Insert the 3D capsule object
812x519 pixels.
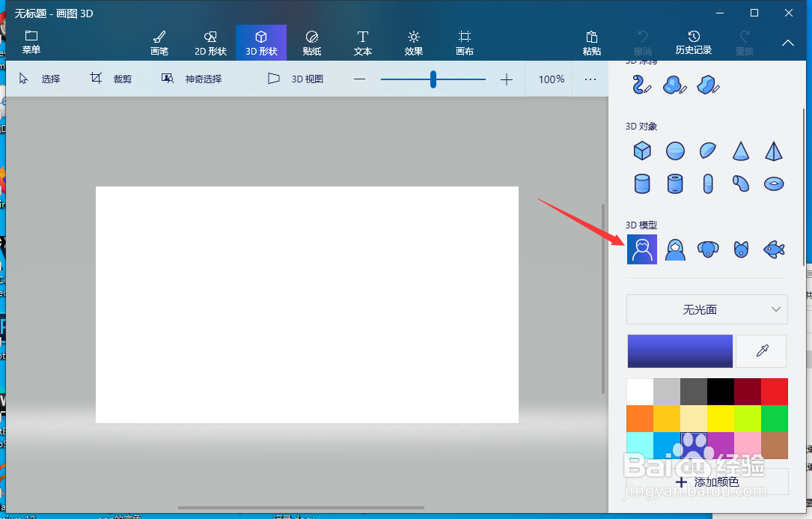(x=708, y=183)
